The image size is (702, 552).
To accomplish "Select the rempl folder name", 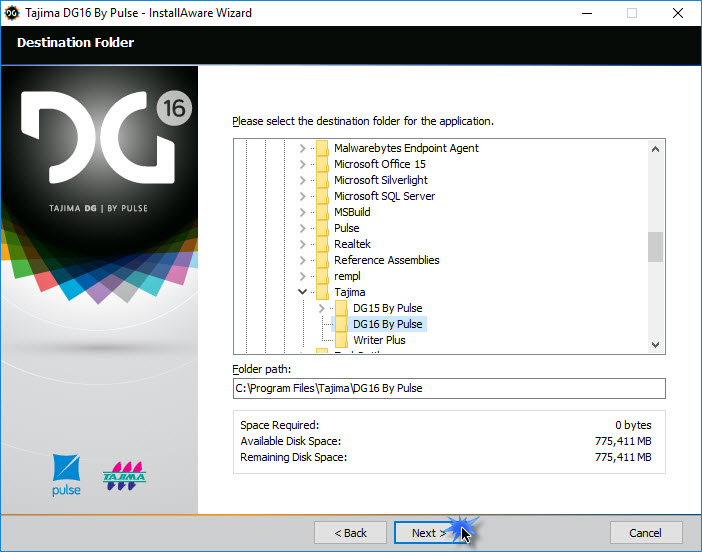I will tap(347, 276).
